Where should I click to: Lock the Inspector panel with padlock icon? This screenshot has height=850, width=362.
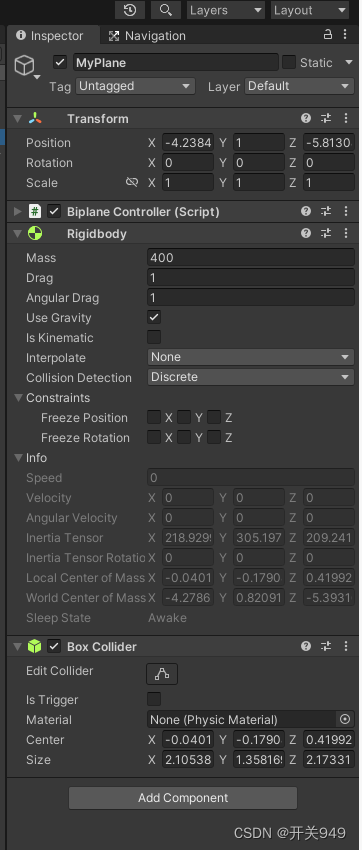328,35
